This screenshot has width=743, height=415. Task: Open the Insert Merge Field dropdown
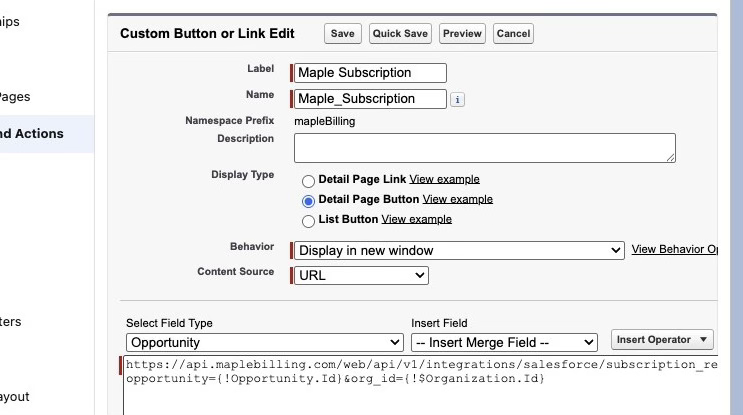click(504, 343)
